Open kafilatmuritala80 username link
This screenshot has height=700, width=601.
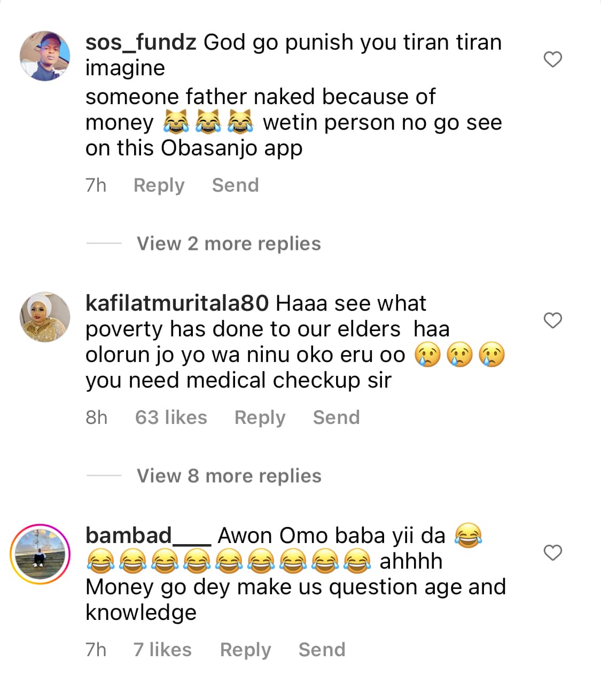pyautogui.click(x=177, y=303)
